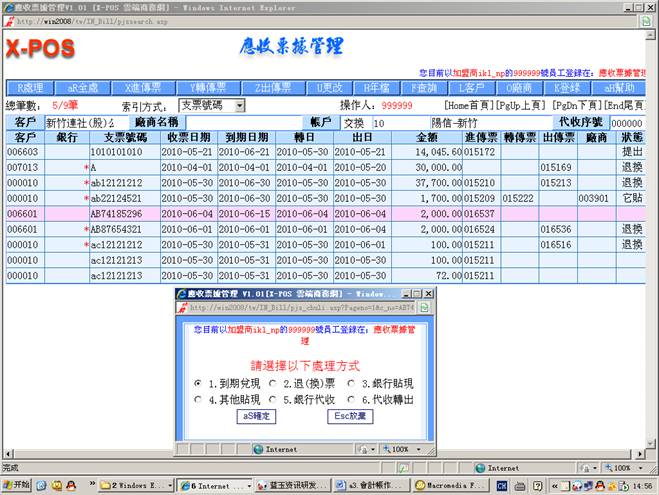Choose the 2.退(換)票 radio option

click(273, 383)
